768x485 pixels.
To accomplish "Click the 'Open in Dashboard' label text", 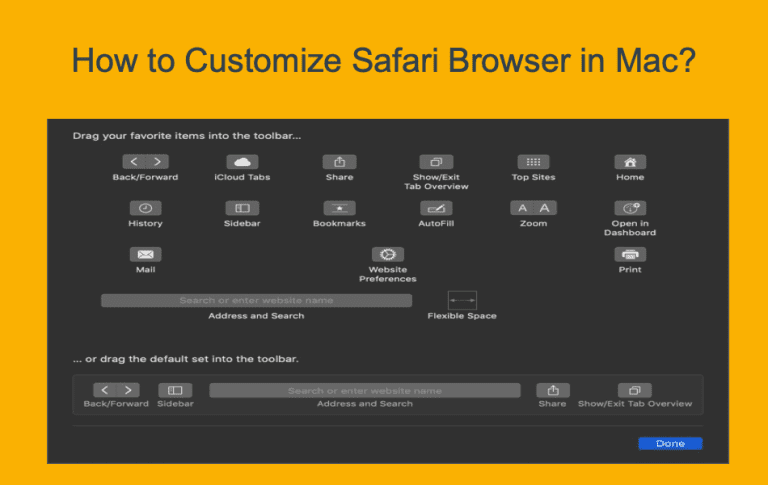I will (630, 228).
